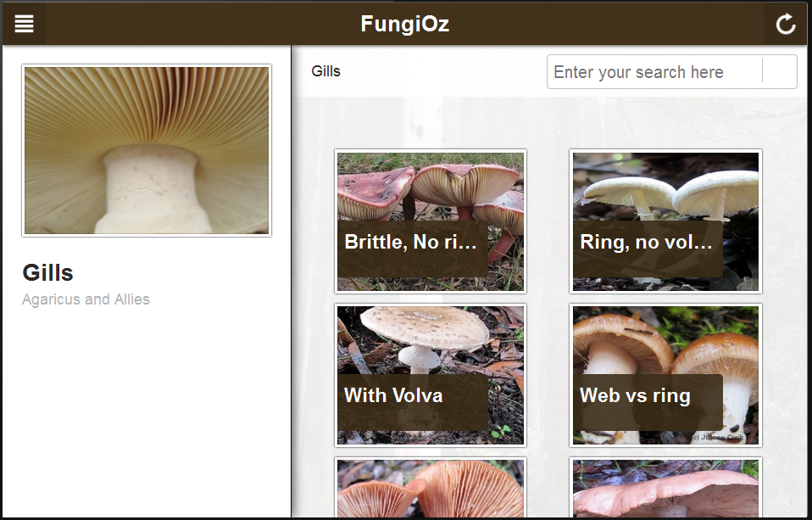Viewport: 812px width, 520px height.
Task: Click the search button beside the field
Action: 780,71
